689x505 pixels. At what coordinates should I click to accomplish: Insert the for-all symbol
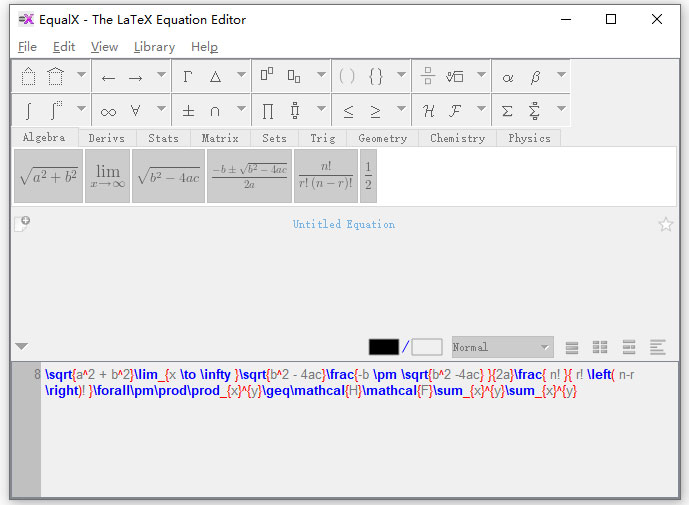135,110
